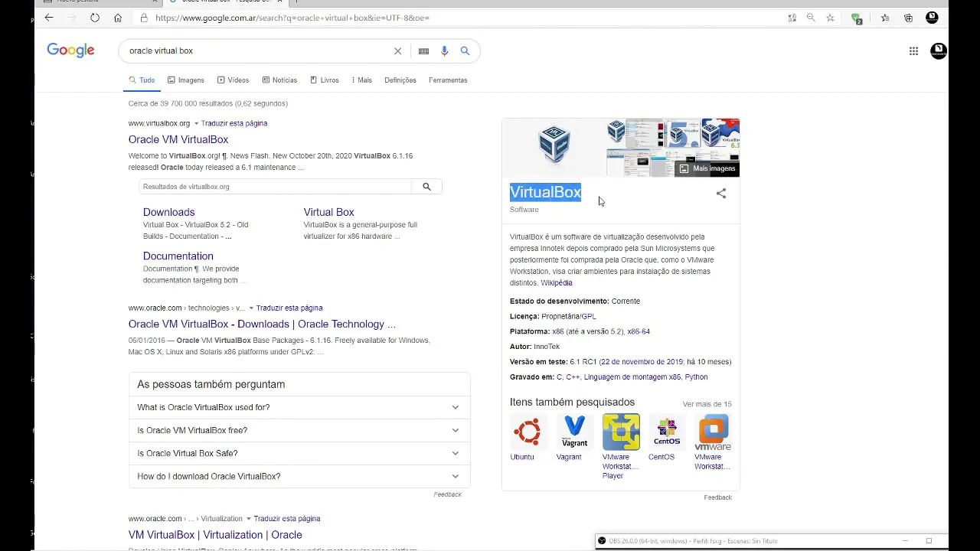Open the Vagrant related item

point(574,438)
